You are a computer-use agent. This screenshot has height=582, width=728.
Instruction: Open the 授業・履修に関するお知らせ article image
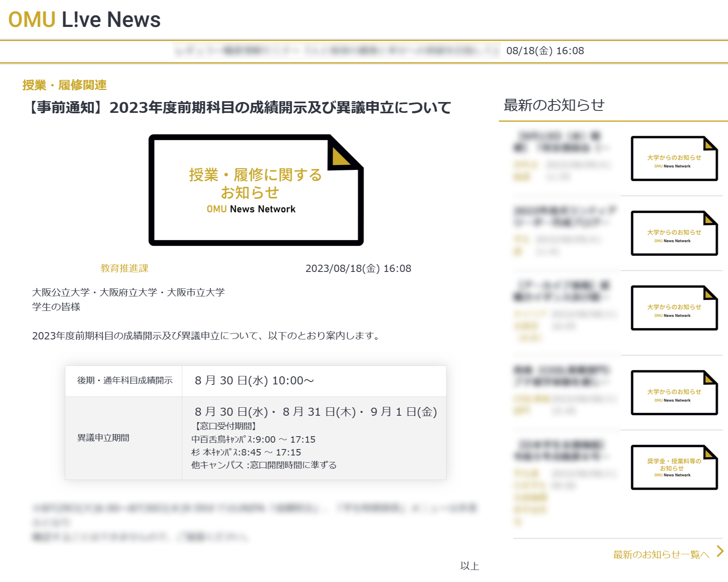[256, 190]
